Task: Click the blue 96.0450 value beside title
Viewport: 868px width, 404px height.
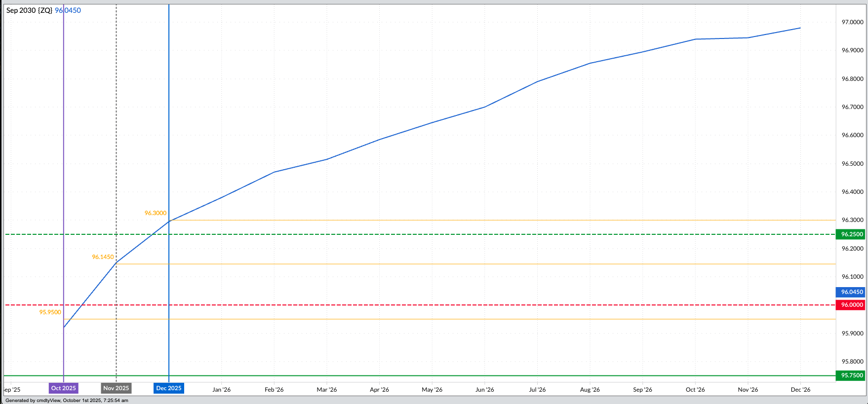Action: tap(68, 10)
